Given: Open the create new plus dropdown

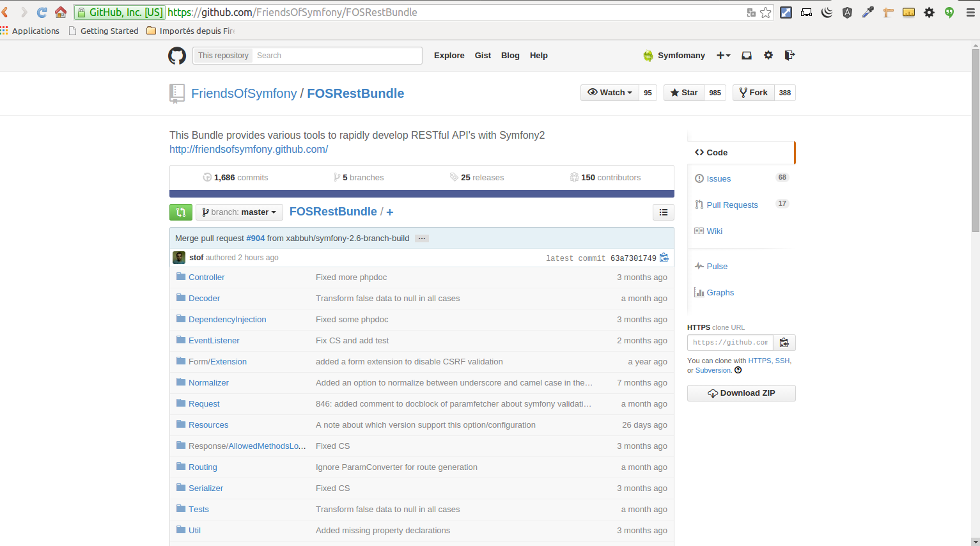Looking at the screenshot, I should pyautogui.click(x=723, y=56).
